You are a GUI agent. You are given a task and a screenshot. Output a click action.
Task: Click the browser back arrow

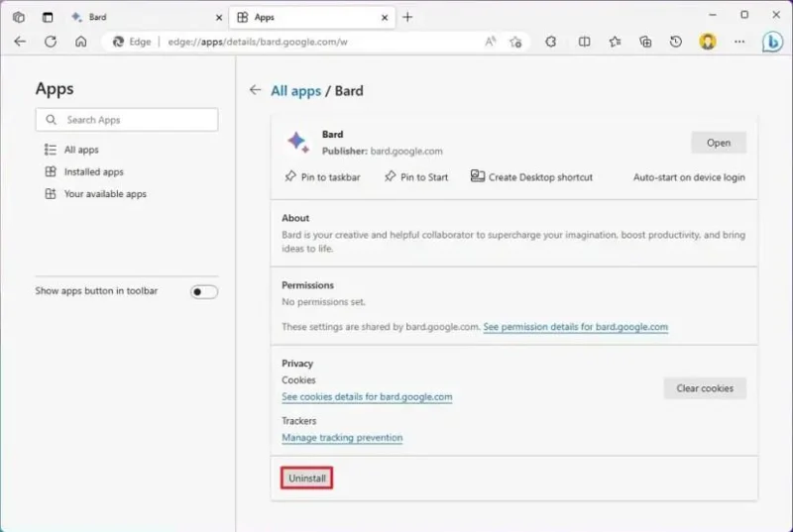point(20,42)
